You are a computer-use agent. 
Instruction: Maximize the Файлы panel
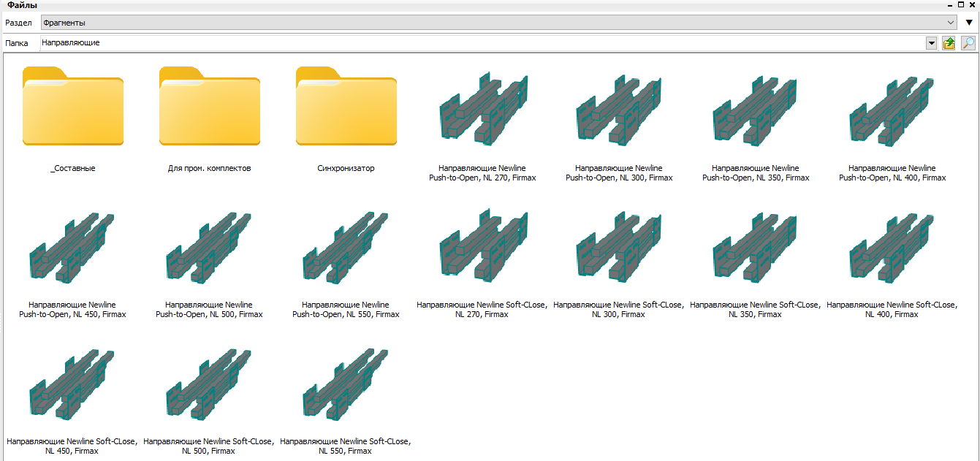tap(962, 4)
